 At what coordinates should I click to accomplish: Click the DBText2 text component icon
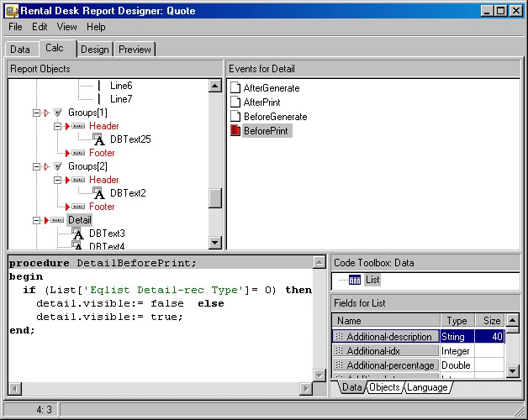click(x=98, y=193)
